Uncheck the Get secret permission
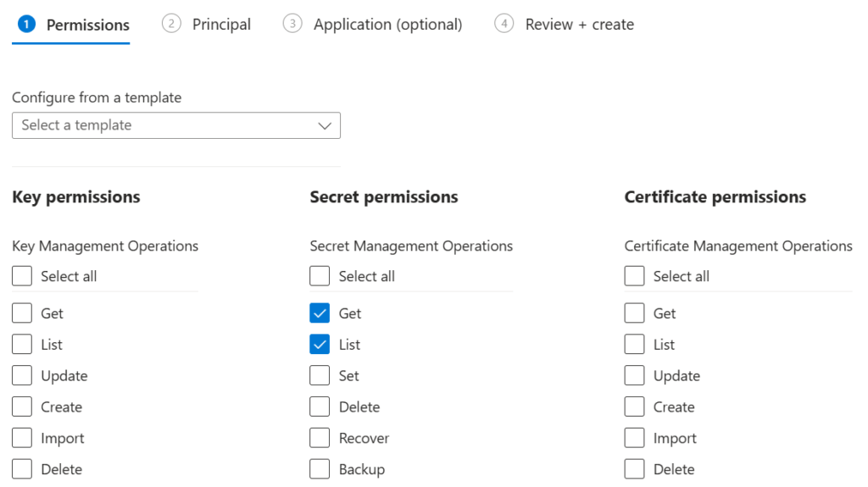This screenshot has height=487, width=868. pos(320,313)
